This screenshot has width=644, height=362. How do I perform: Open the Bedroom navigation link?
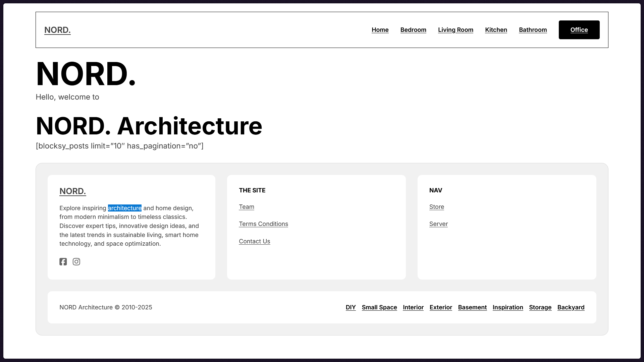[x=413, y=29]
